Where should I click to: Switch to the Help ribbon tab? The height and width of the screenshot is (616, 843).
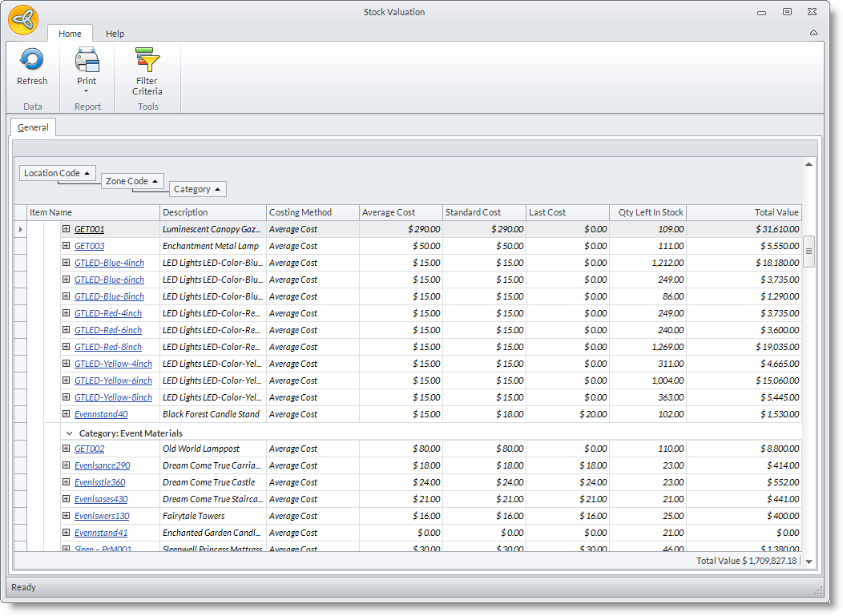coord(115,34)
